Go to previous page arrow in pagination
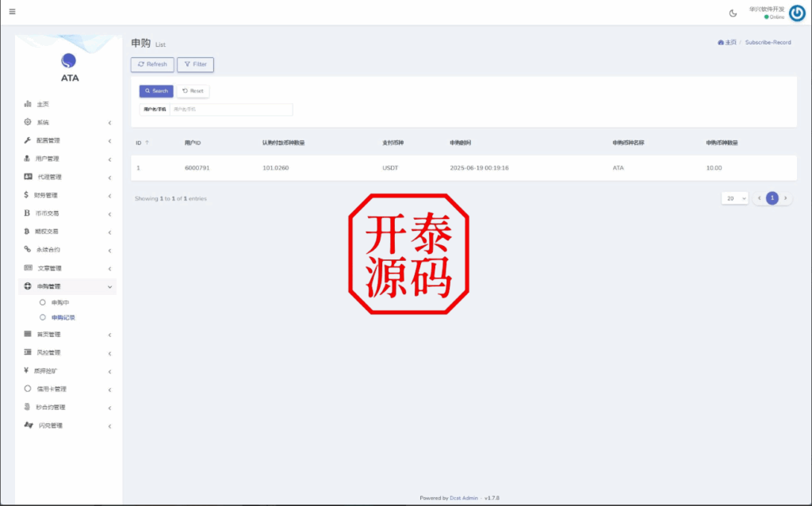The height and width of the screenshot is (506, 812). click(x=759, y=198)
